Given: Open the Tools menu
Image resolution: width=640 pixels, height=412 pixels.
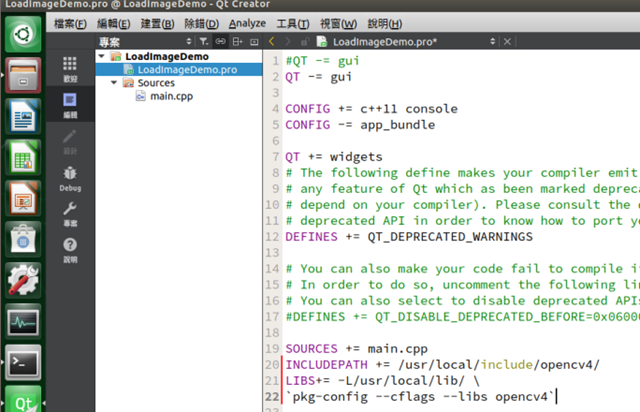Looking at the screenshot, I should 293,24.
